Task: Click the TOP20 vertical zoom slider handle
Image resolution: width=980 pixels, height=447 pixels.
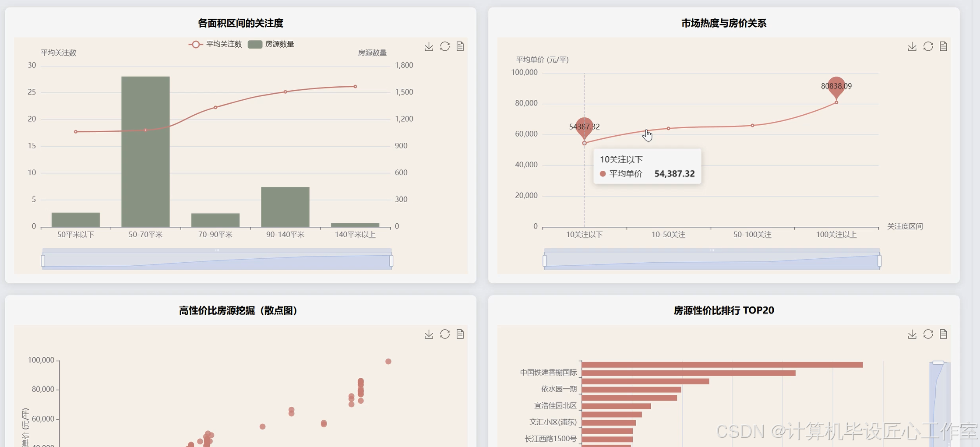Action: coord(938,363)
